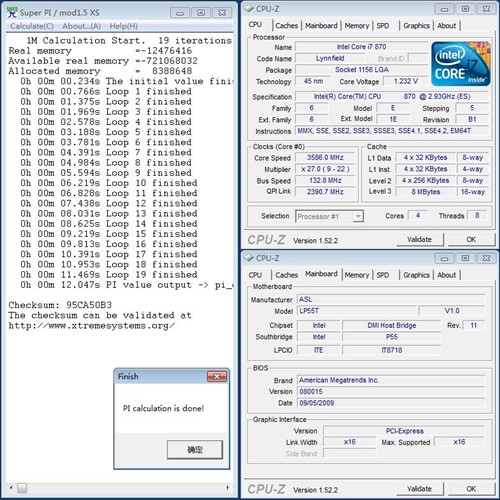Click the motherboard Model field LP55T
The height and width of the screenshot is (500, 500).
[357, 311]
